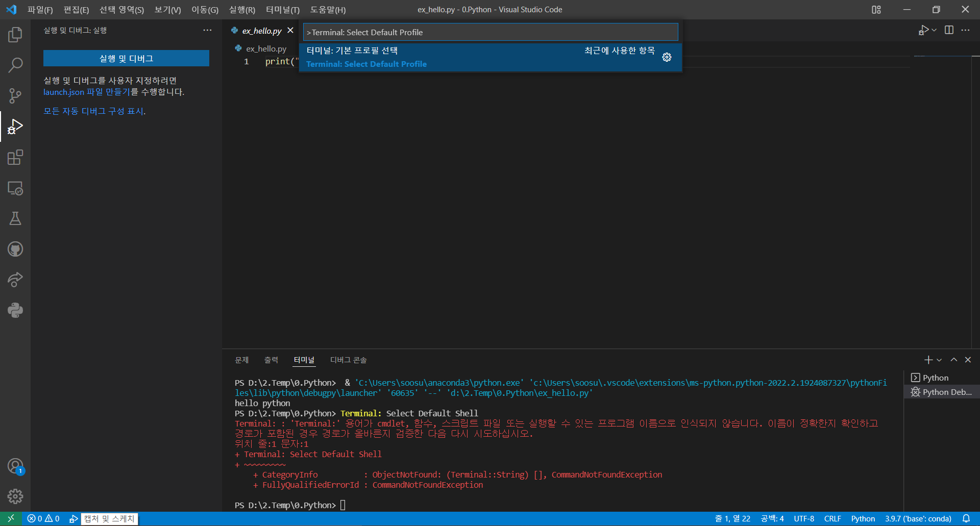Switch to the 디버그 콘솔 tab
Image resolution: width=980 pixels, height=526 pixels.
(x=348, y=360)
